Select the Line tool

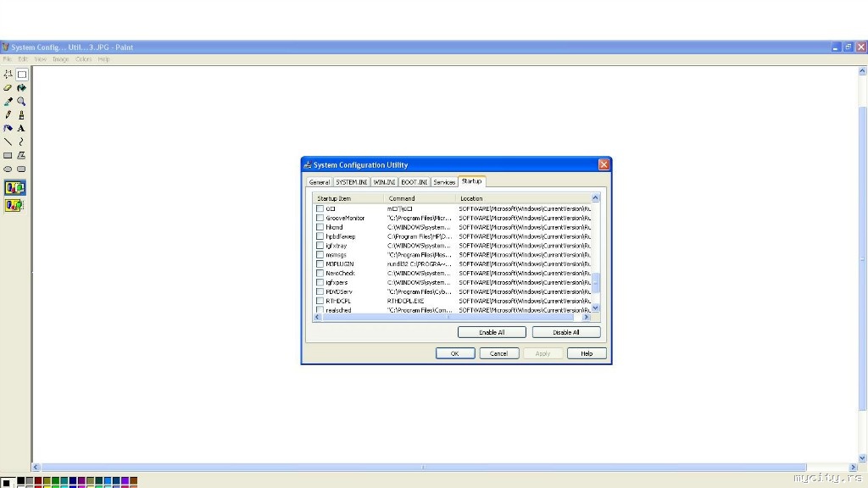coord(8,142)
